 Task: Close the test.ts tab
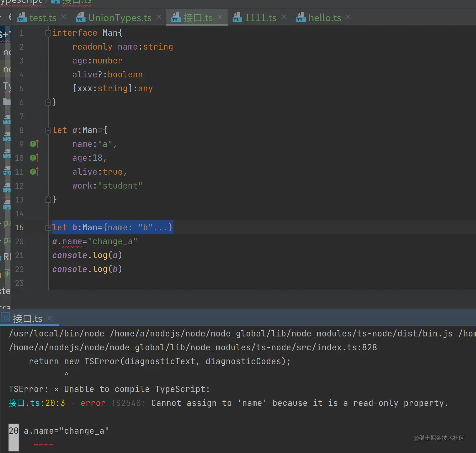[x=63, y=17]
